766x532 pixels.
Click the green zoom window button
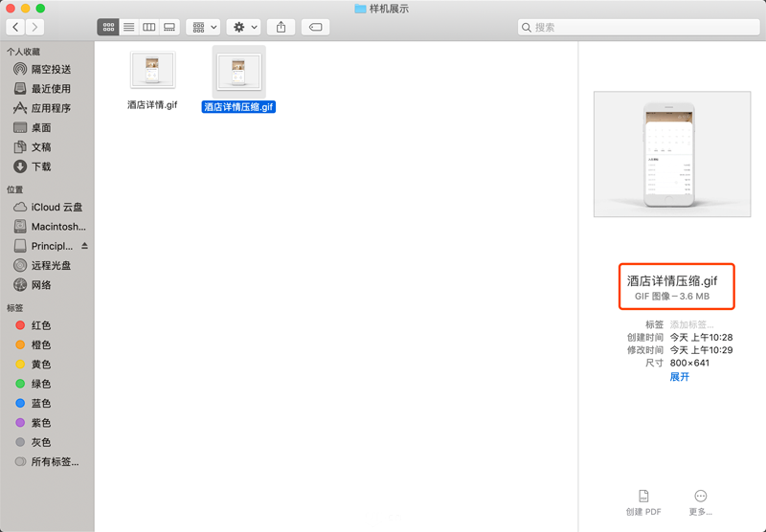pyautogui.click(x=40, y=9)
